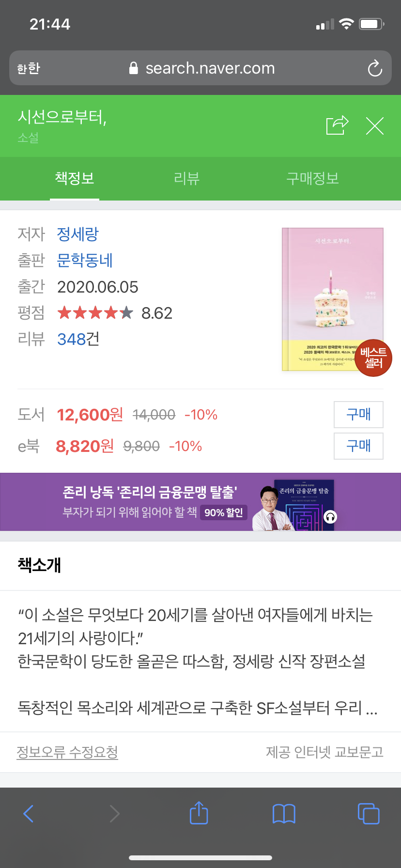Image resolution: width=401 pixels, height=868 pixels.
Task: Tap search.naver.com address bar
Action: pyautogui.click(x=200, y=68)
